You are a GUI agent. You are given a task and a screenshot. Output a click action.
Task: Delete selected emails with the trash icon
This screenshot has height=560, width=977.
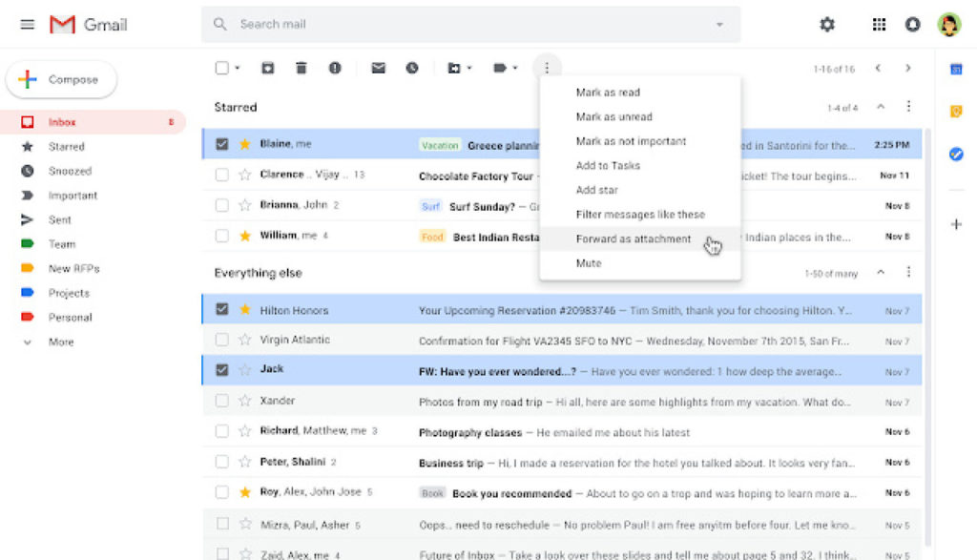click(301, 68)
